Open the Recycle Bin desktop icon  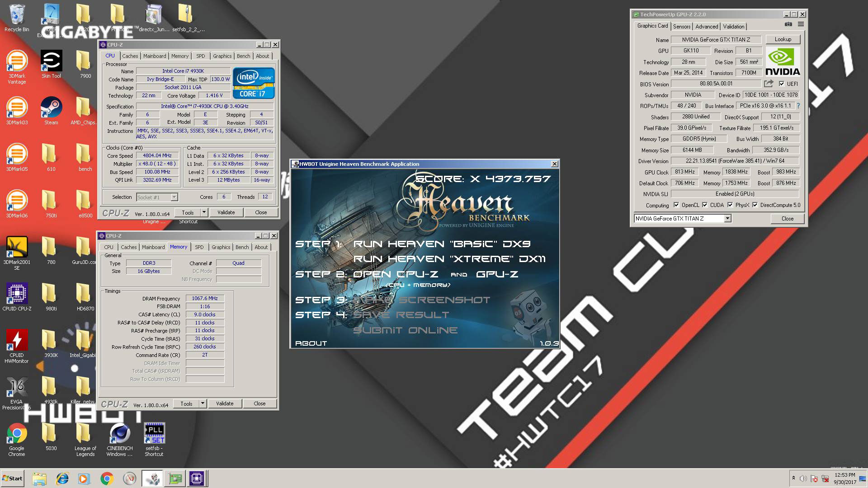[x=17, y=18]
